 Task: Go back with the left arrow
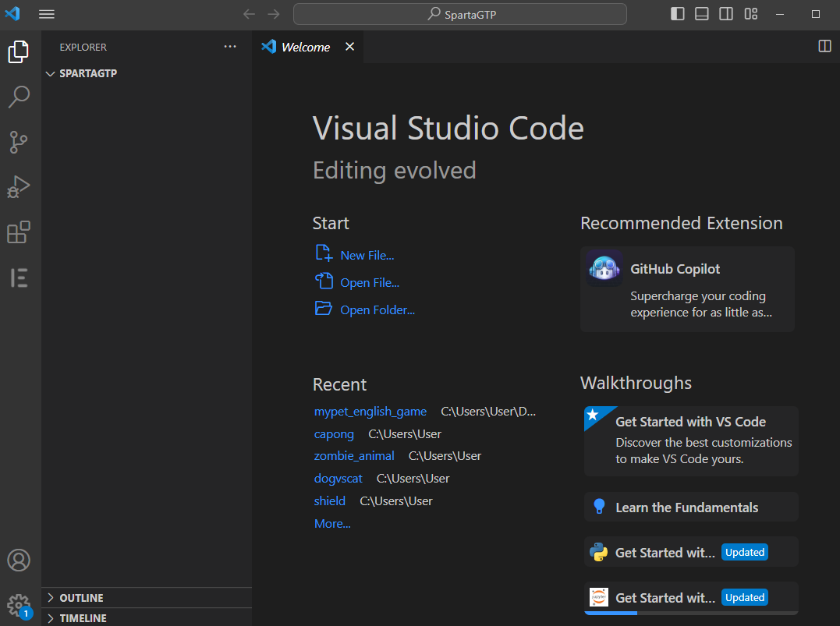point(249,14)
